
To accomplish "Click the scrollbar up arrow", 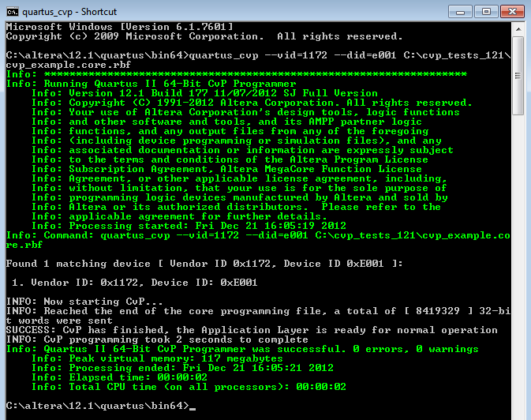I will [x=518, y=29].
